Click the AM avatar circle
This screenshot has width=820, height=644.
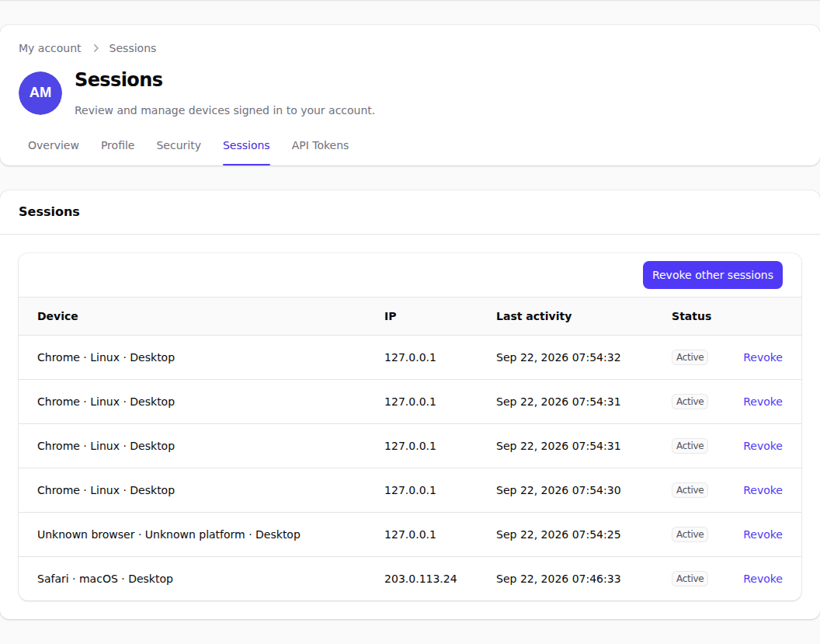40,93
